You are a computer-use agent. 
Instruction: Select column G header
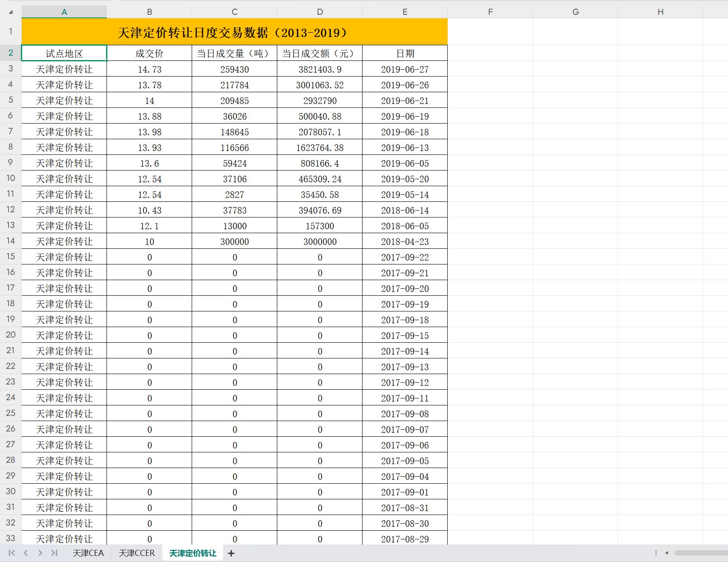click(575, 12)
